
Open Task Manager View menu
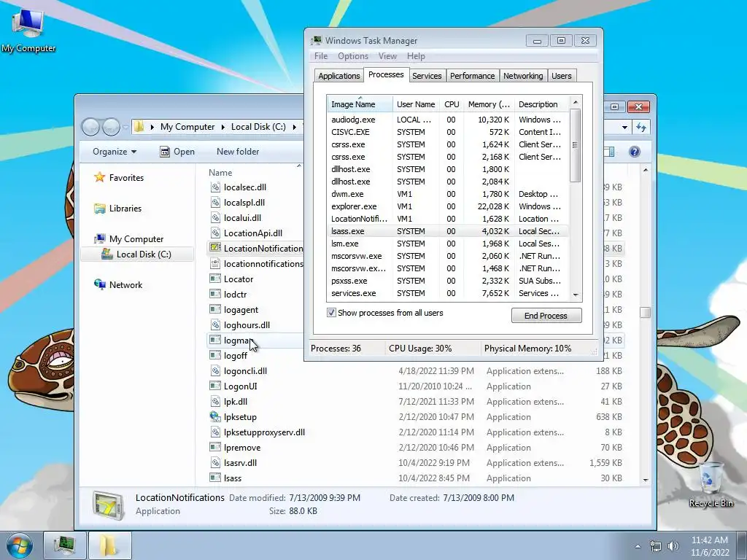pos(387,56)
